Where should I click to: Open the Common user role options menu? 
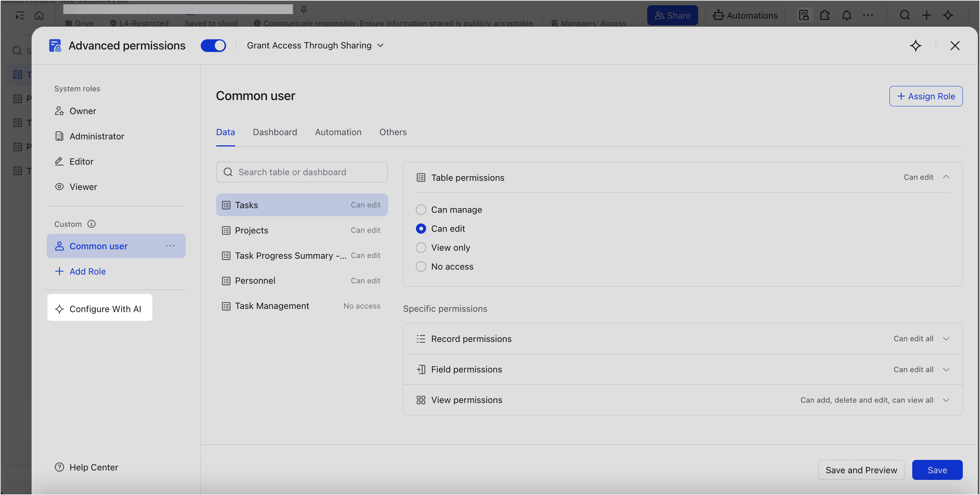170,246
